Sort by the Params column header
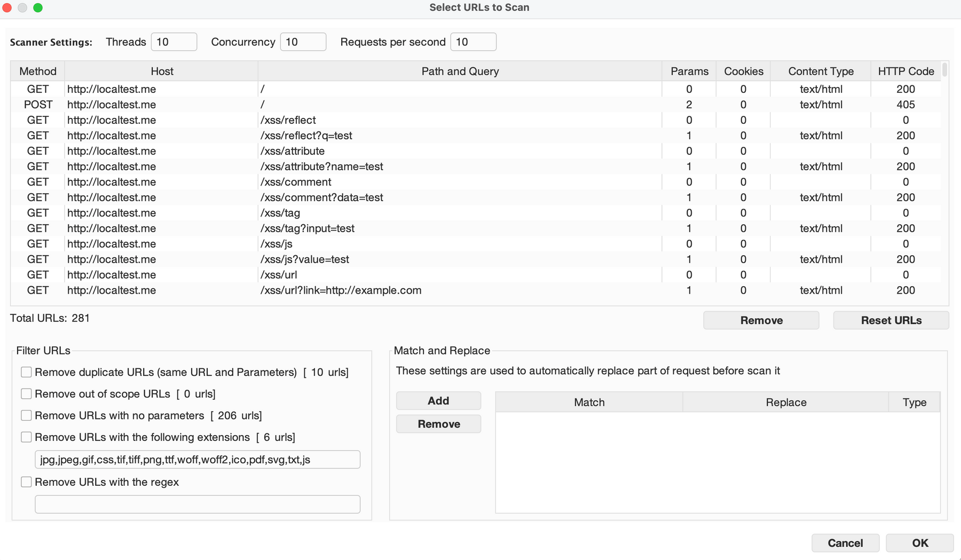961x560 pixels. (x=689, y=72)
